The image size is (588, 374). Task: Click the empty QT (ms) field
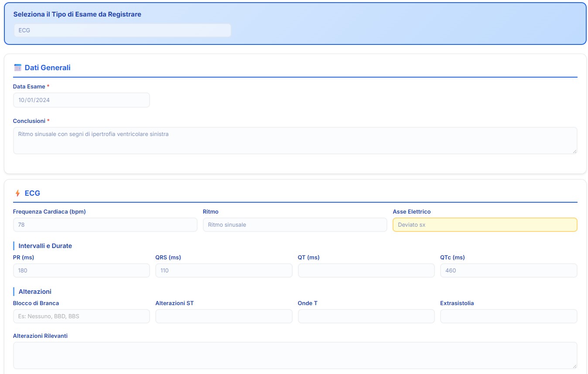[x=366, y=270]
